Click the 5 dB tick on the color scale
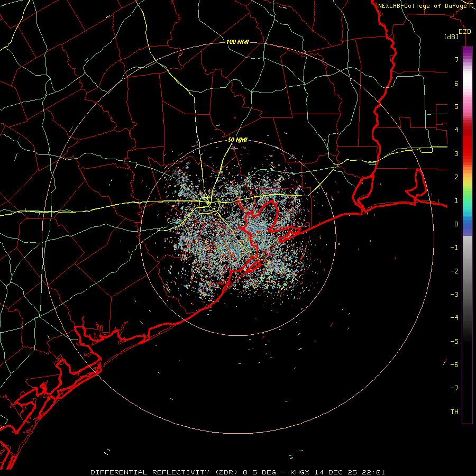Screen dimensions: 476x476 tap(456, 106)
